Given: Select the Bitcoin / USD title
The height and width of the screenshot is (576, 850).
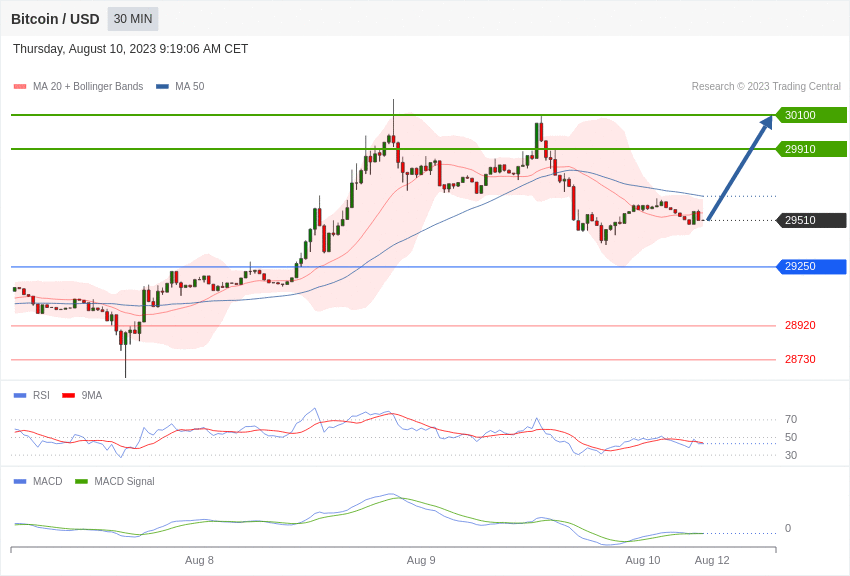Looking at the screenshot, I should [x=55, y=19].
